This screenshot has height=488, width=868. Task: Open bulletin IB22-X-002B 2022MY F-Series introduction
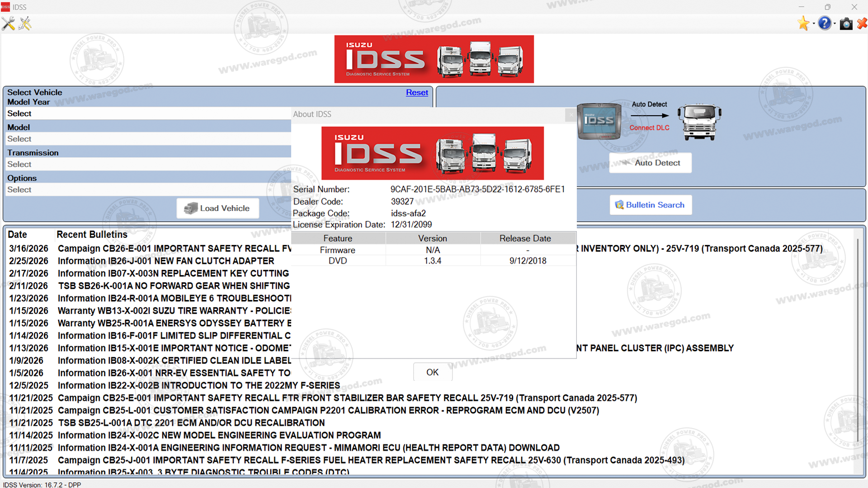tap(175, 385)
